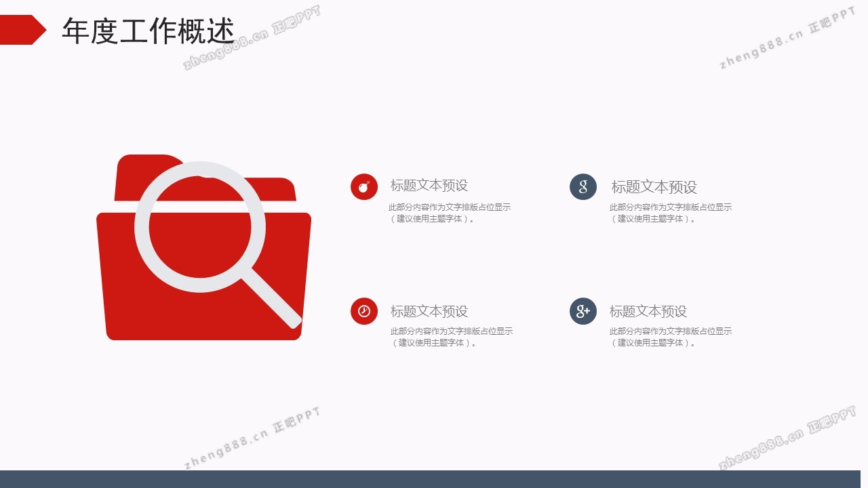Click the red arrow shape beside title
The image size is (868, 488).
(x=22, y=30)
